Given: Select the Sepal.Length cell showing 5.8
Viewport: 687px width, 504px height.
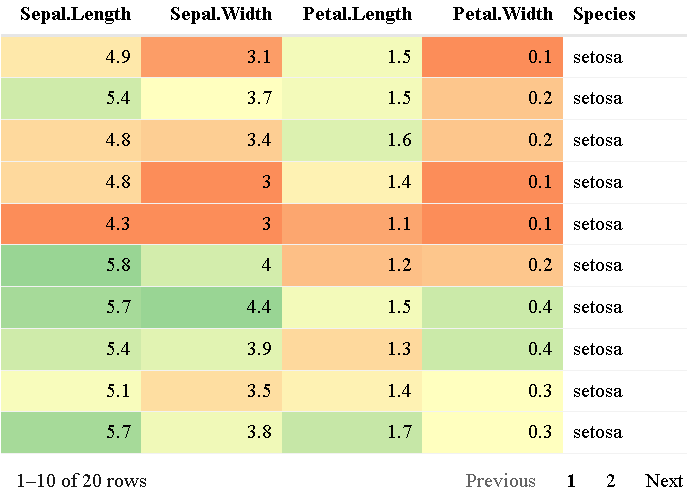Looking at the screenshot, I should pyautogui.click(x=71, y=266).
